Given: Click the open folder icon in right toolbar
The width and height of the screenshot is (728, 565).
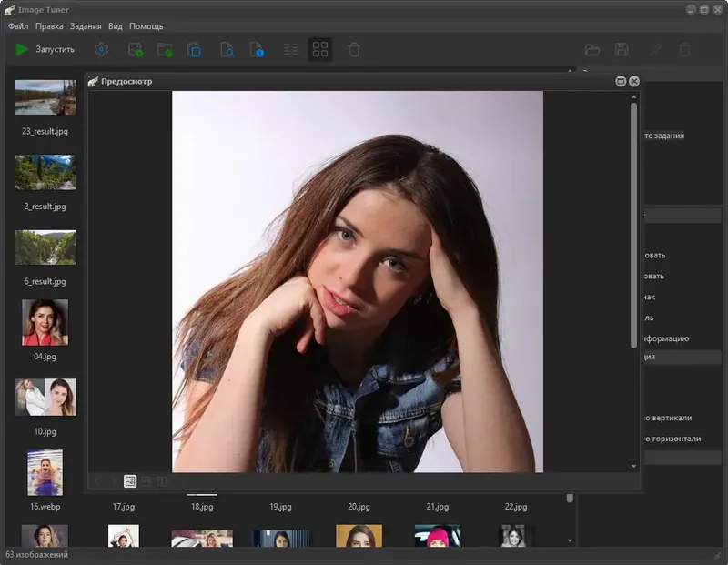Looking at the screenshot, I should [591, 49].
